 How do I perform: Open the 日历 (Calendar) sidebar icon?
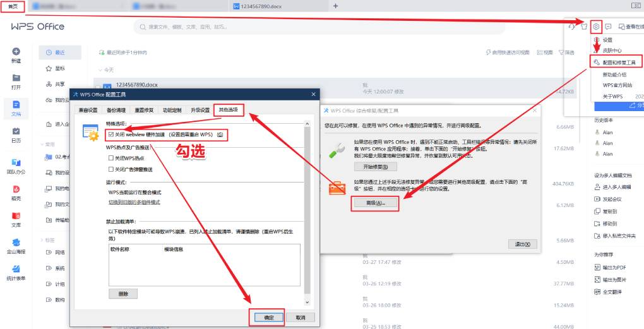16,131
